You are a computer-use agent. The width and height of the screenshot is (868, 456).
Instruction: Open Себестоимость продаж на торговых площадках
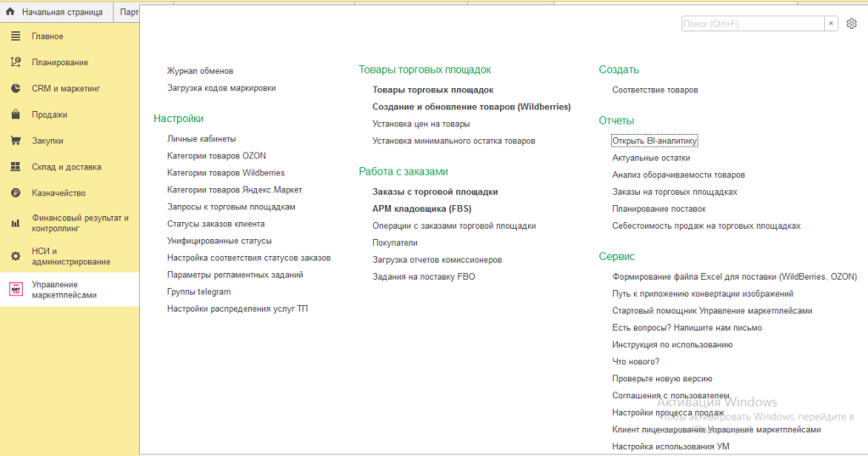(706, 225)
